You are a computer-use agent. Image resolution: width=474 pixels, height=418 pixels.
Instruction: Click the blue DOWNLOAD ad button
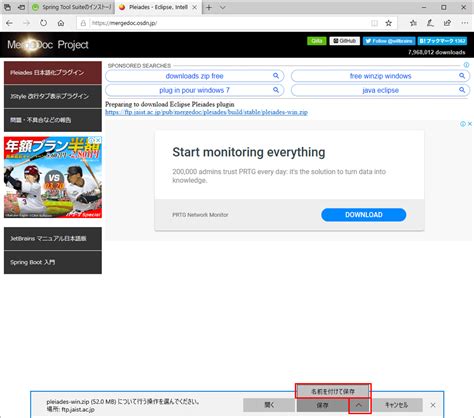pos(364,215)
